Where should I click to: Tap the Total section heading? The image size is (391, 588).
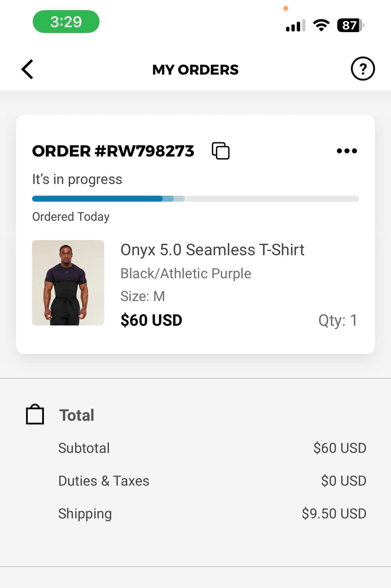pos(77,415)
